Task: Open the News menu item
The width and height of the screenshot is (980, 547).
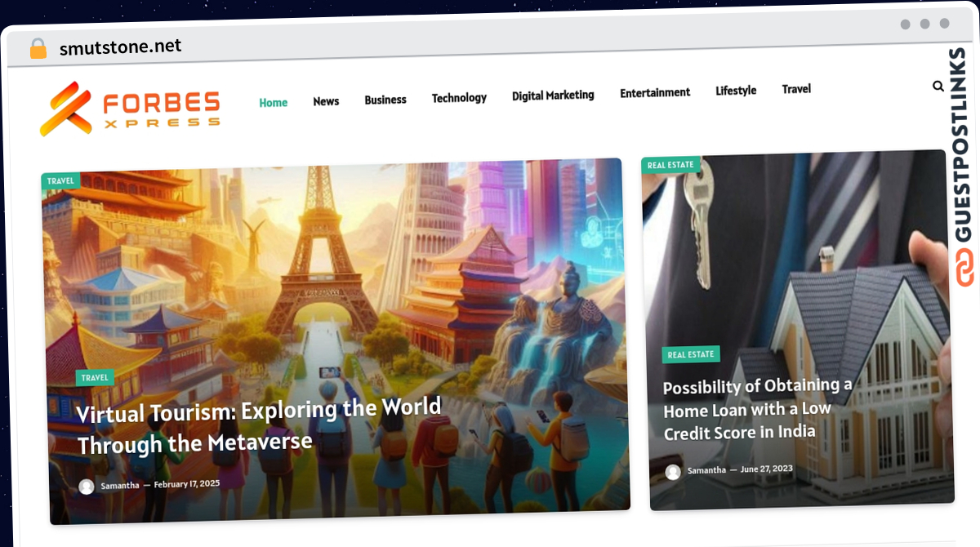Action: tap(326, 101)
